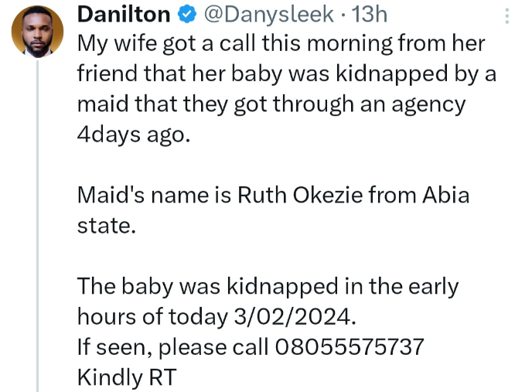Open the tweet's three-dot more options menu
Viewport: 532px width, 392px height.
[507, 15]
